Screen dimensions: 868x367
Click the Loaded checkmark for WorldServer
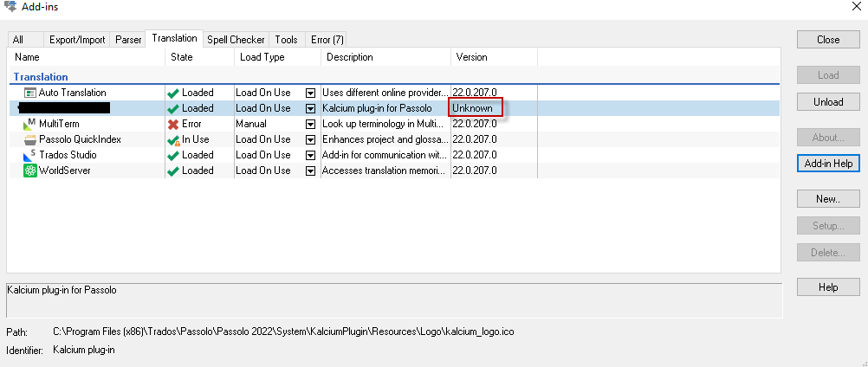[173, 171]
